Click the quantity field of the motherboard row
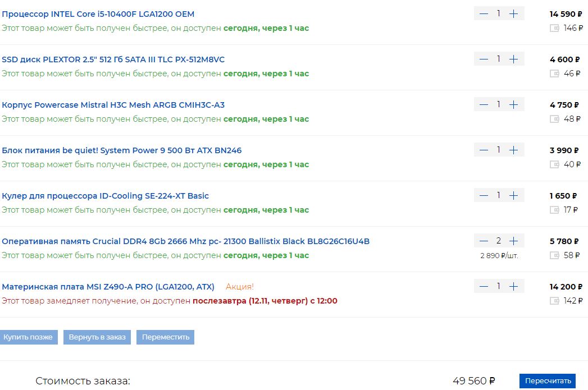588x390 pixels. tap(498, 286)
